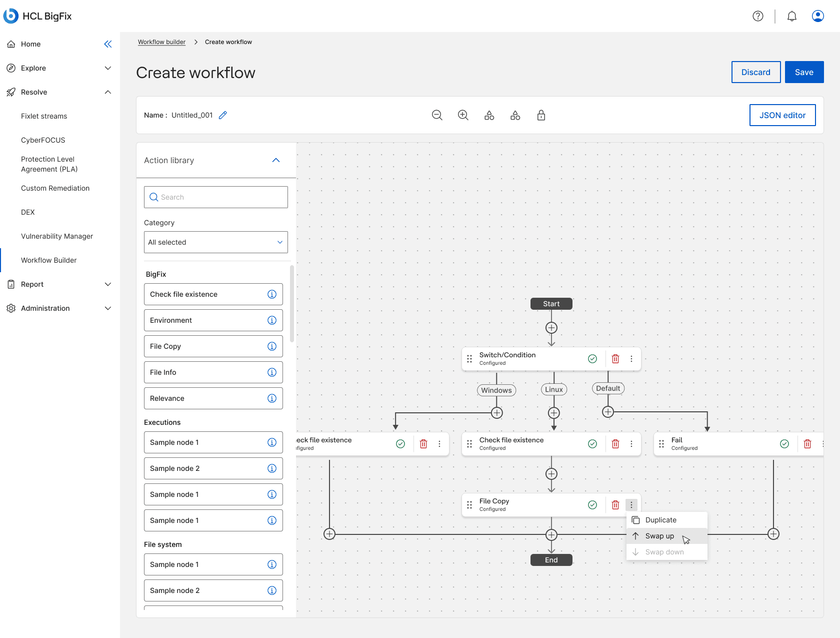The width and height of the screenshot is (840, 638).
Task: Open the help icon in header
Action: point(758,16)
